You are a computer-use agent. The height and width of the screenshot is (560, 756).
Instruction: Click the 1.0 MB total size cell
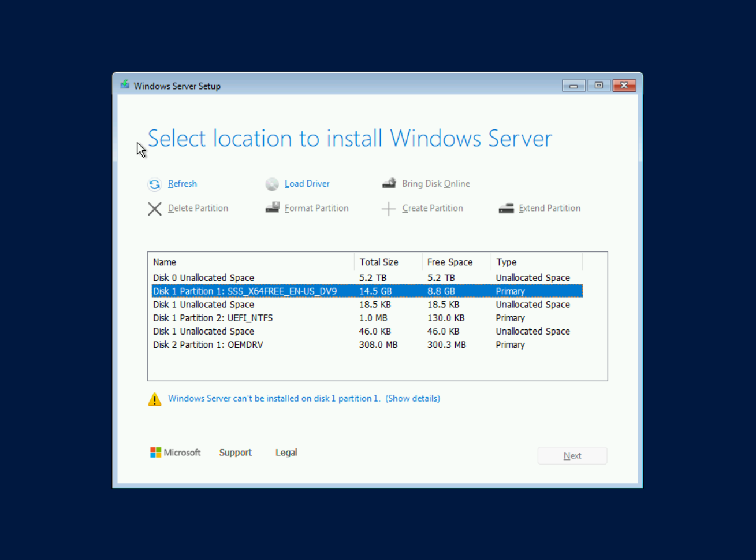tap(373, 318)
